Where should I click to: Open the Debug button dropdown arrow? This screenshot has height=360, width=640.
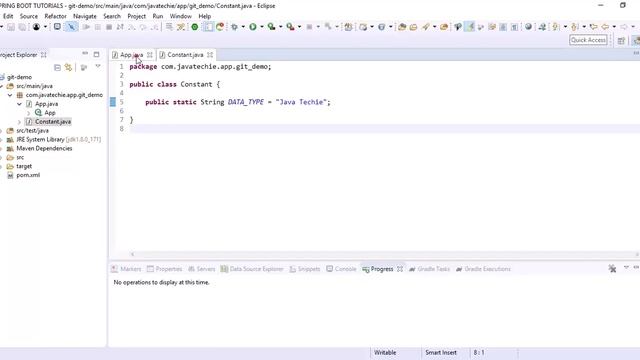point(243,27)
